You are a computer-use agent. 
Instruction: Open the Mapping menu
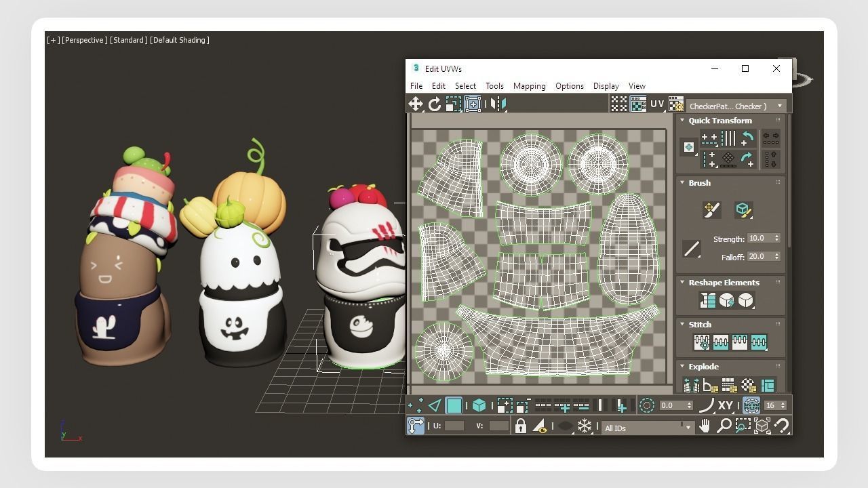530,86
